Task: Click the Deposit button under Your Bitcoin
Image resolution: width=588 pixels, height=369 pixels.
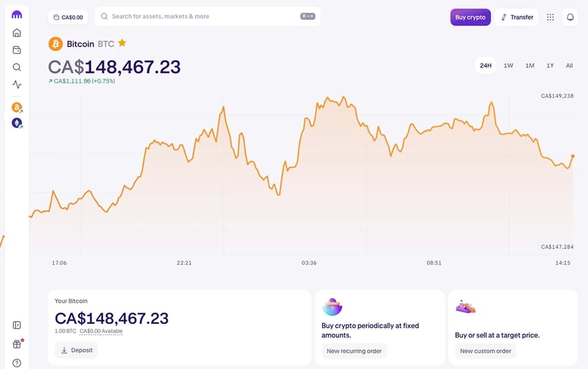Action: [76, 350]
